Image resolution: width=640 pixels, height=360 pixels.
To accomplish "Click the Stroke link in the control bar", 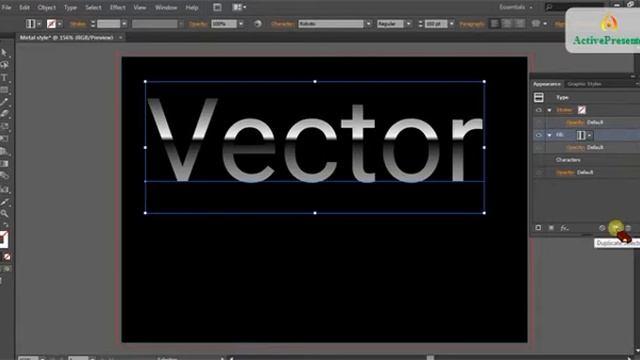I will point(78,24).
